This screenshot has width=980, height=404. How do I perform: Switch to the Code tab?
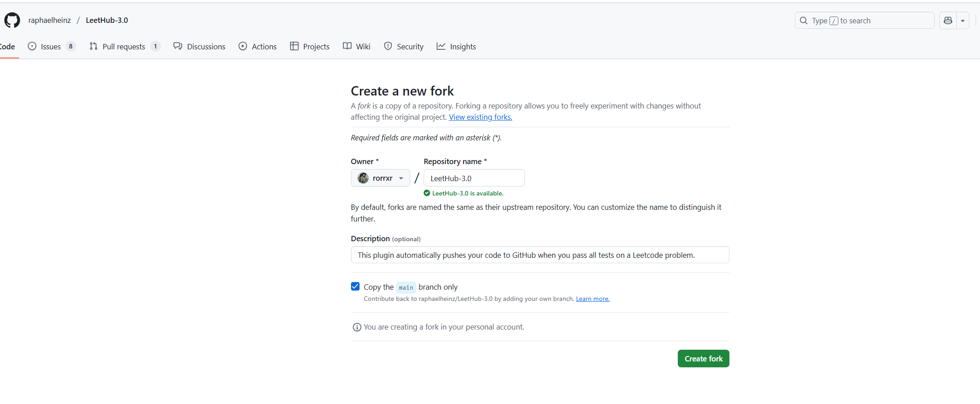click(x=7, y=47)
